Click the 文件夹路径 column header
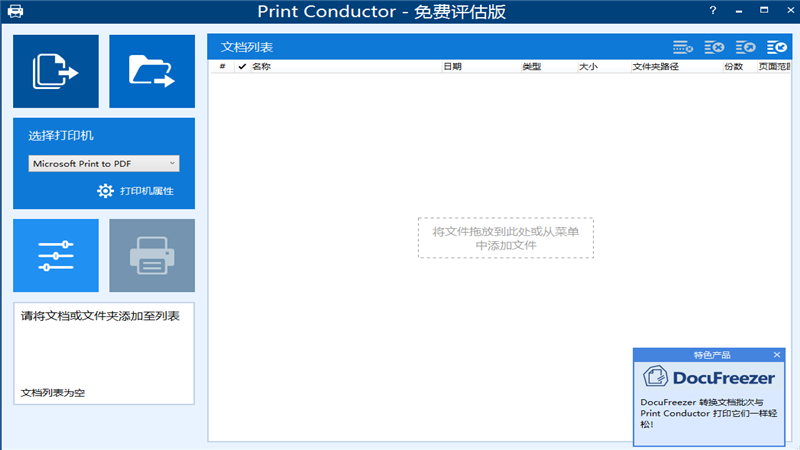Image resolution: width=800 pixels, height=450 pixels. coord(655,67)
